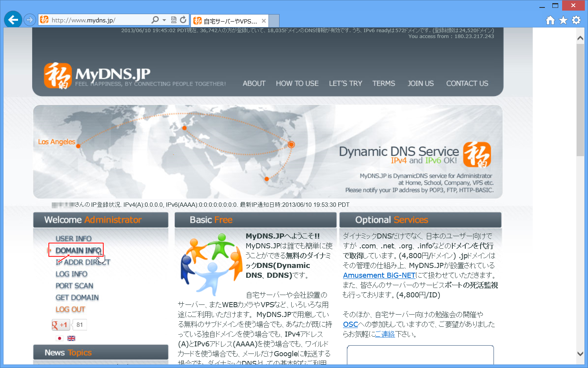
Task: Click the back navigation arrow
Action: click(x=13, y=20)
